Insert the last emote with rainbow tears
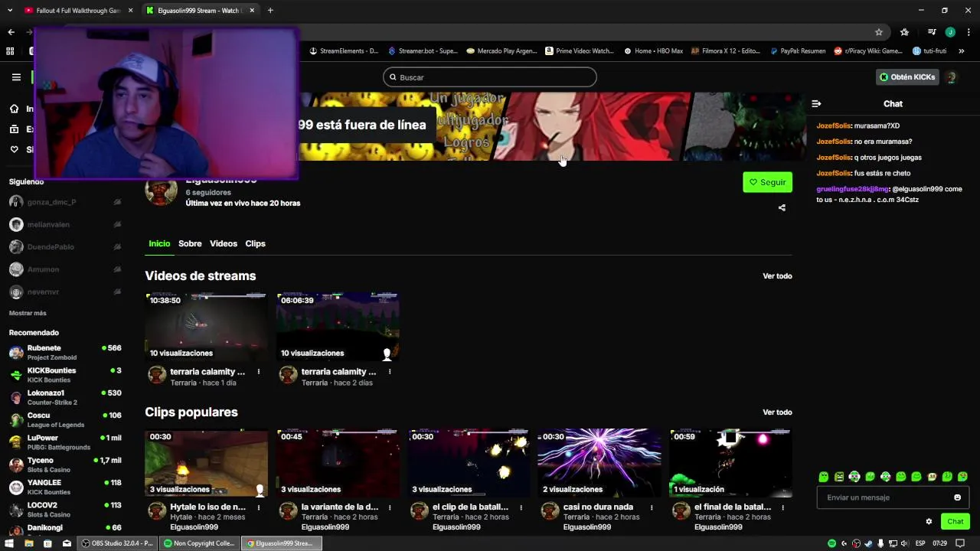Viewport: 980px width, 551px height. pyautogui.click(x=962, y=477)
